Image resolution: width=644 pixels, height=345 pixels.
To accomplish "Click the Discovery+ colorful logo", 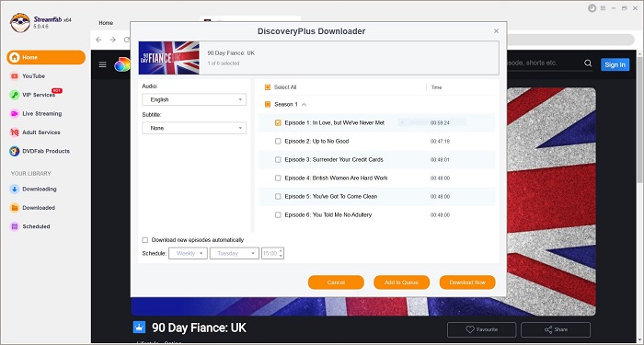I will [x=122, y=64].
